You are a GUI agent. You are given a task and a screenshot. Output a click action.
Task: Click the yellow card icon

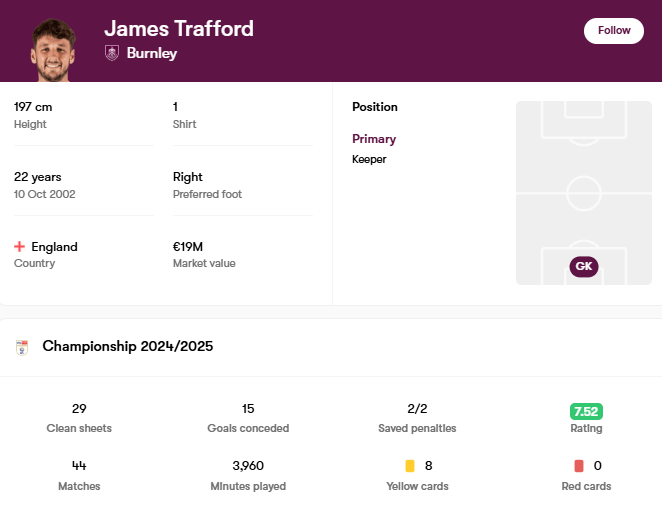(409, 466)
